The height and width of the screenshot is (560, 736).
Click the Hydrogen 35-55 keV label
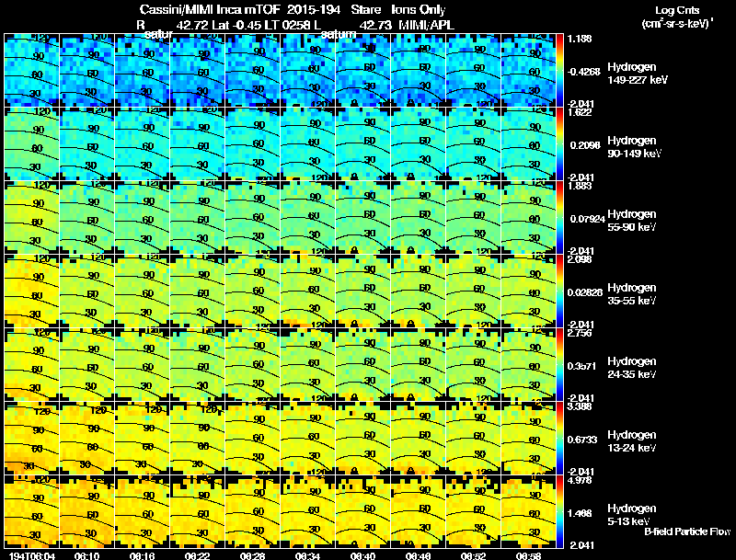[x=632, y=294]
